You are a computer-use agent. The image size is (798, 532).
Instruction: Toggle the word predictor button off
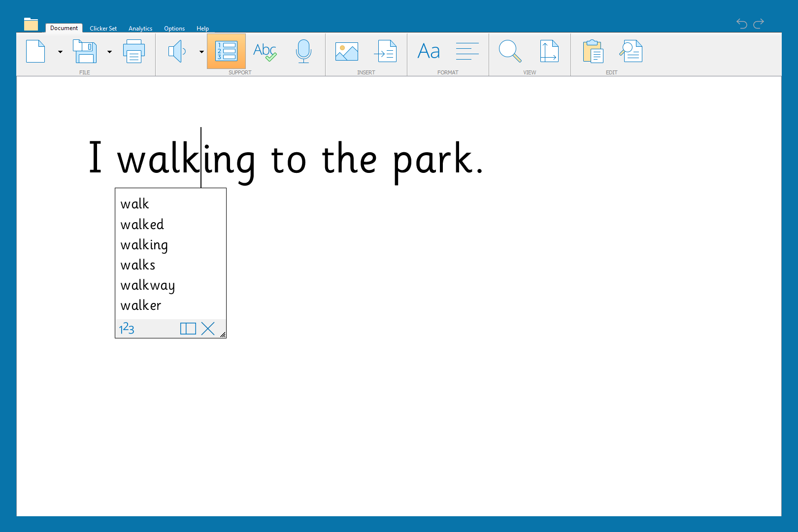pyautogui.click(x=226, y=51)
